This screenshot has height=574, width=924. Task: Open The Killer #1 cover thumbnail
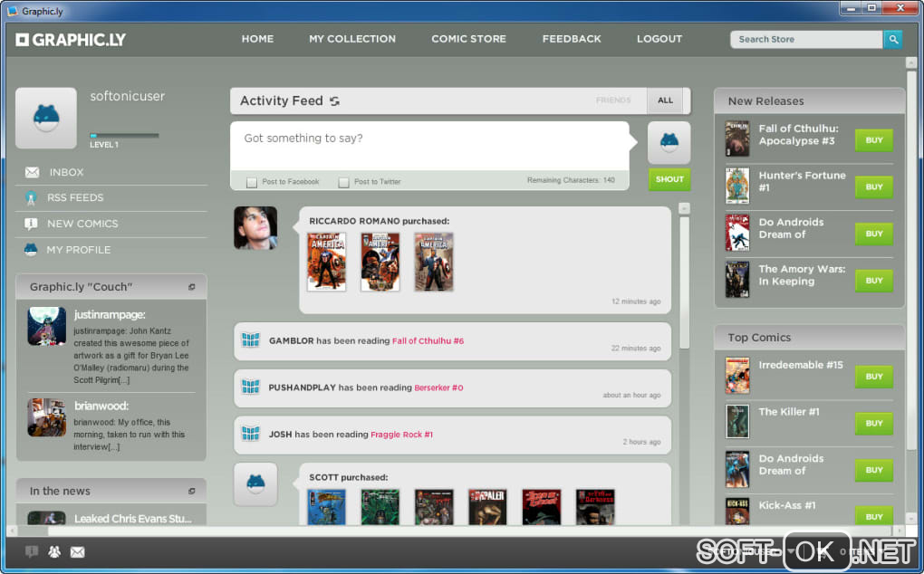[737, 421]
